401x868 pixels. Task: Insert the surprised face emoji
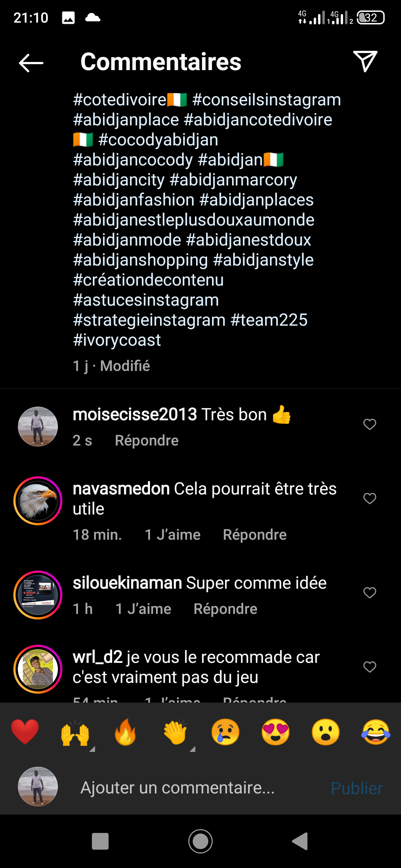tap(326, 732)
